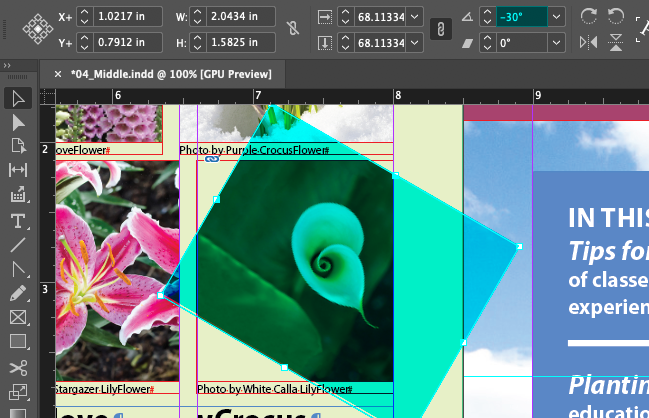The width and height of the screenshot is (649, 418).
Task: Select the Pencil tool
Action: 18,293
